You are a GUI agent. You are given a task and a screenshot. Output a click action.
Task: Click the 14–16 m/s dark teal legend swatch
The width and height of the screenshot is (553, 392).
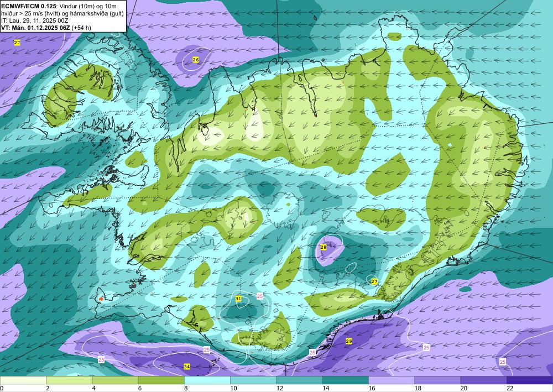(x=346, y=380)
